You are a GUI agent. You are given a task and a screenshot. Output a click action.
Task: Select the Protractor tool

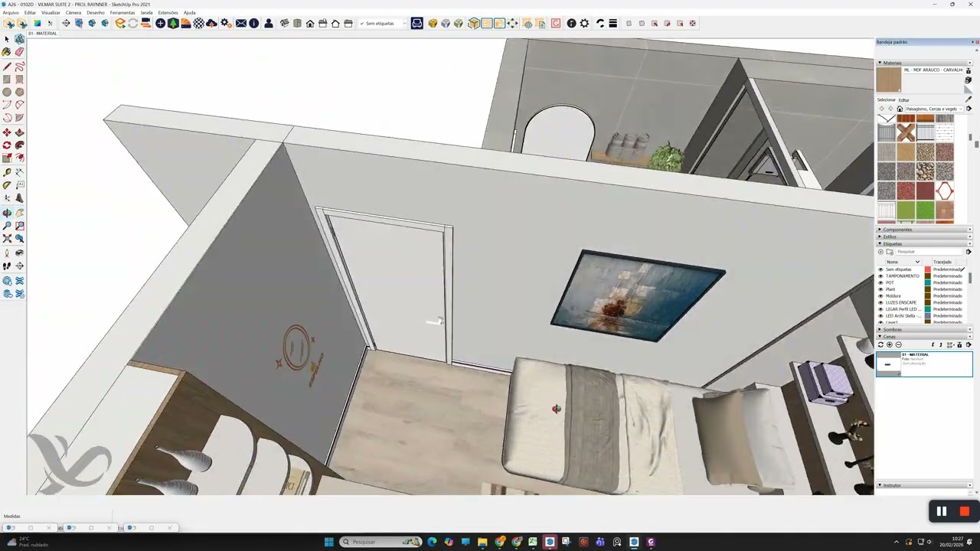pyautogui.click(x=7, y=185)
